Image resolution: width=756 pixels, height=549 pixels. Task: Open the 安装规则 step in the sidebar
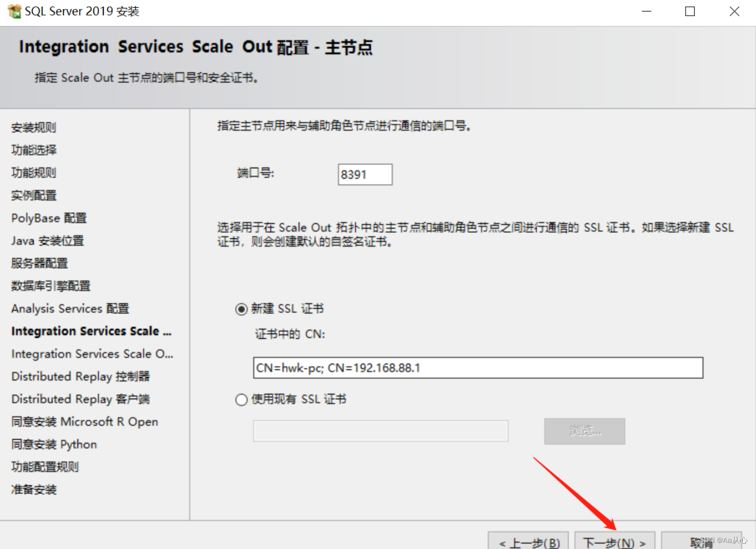click(x=34, y=127)
